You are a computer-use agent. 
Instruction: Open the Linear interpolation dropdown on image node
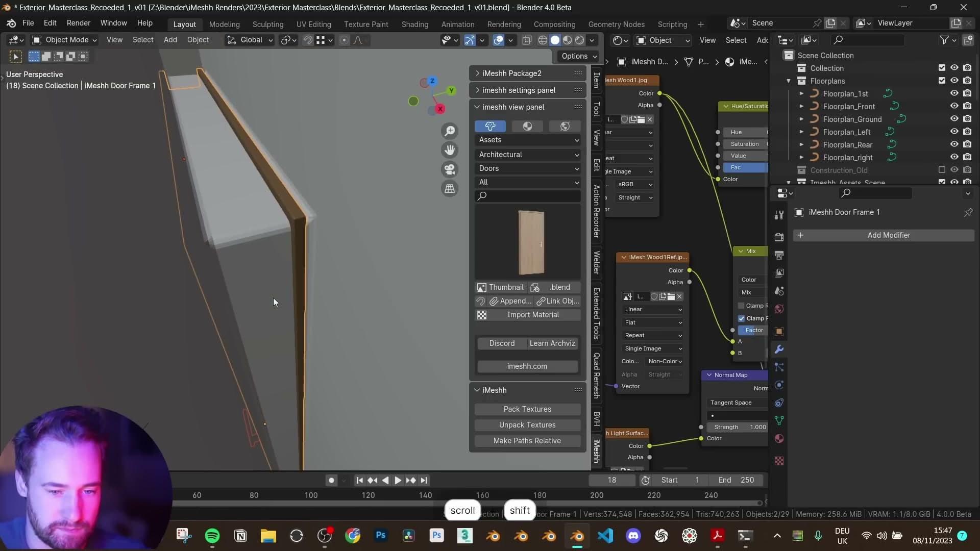653,309
